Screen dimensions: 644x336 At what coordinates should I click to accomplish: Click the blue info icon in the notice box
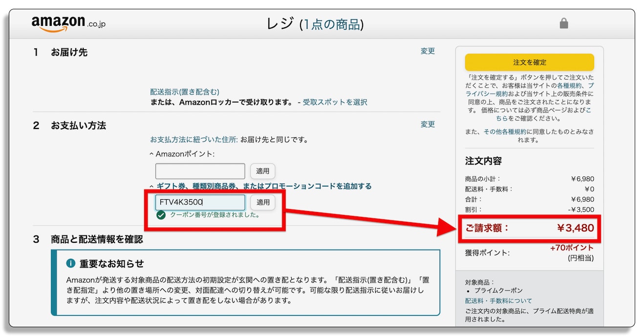71,263
